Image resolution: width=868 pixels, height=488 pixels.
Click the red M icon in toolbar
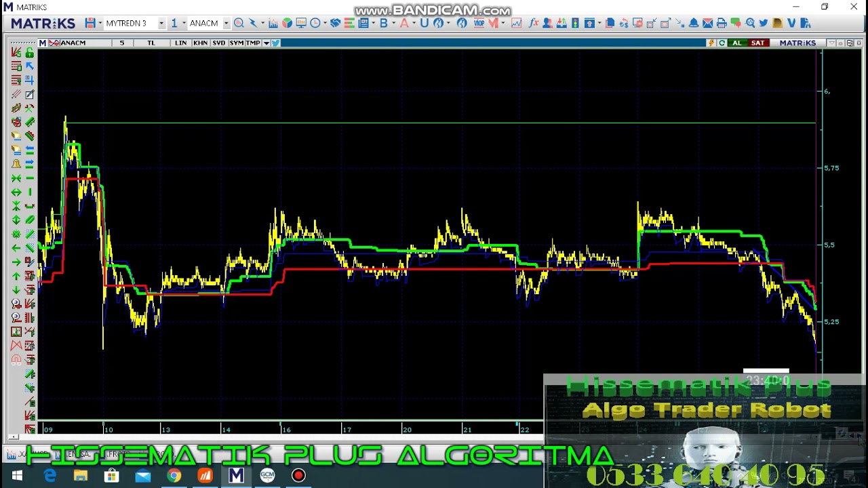(493, 23)
